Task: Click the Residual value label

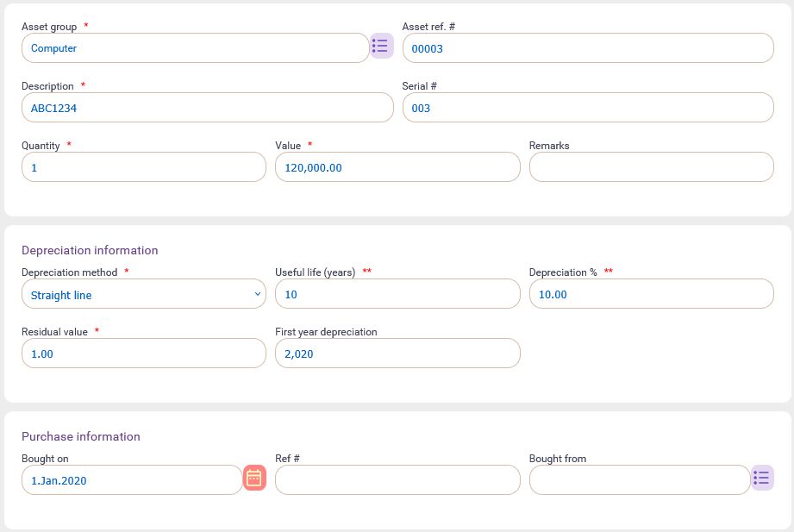Action: point(54,332)
